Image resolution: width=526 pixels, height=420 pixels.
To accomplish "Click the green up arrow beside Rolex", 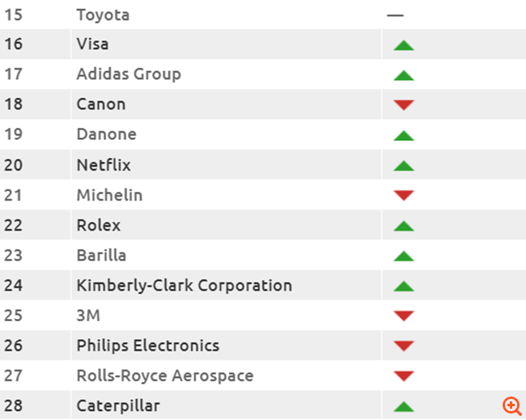I will pyautogui.click(x=403, y=226).
